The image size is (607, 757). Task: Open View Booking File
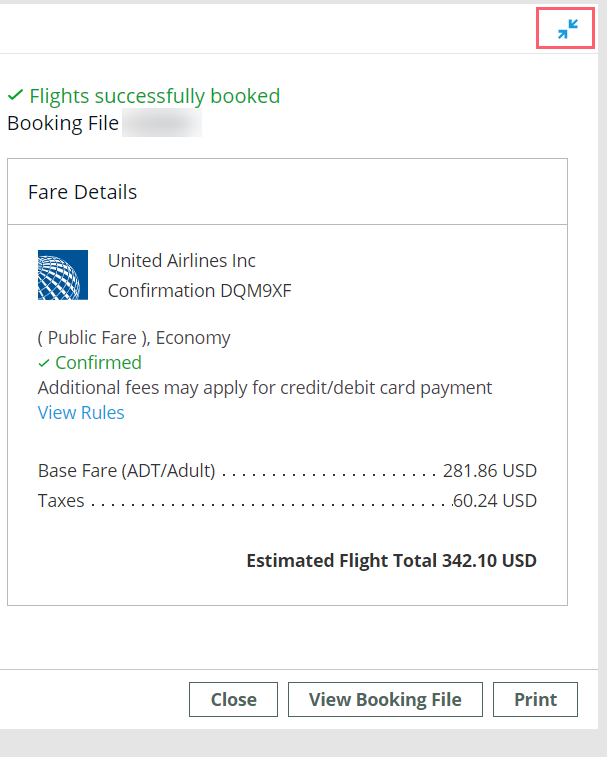coord(385,699)
